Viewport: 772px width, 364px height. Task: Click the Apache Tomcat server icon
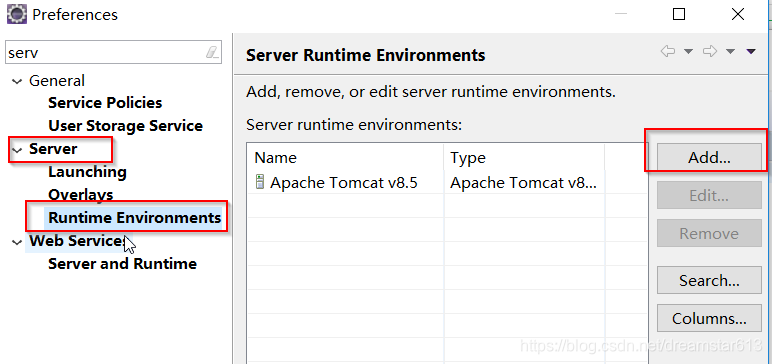tap(259, 182)
